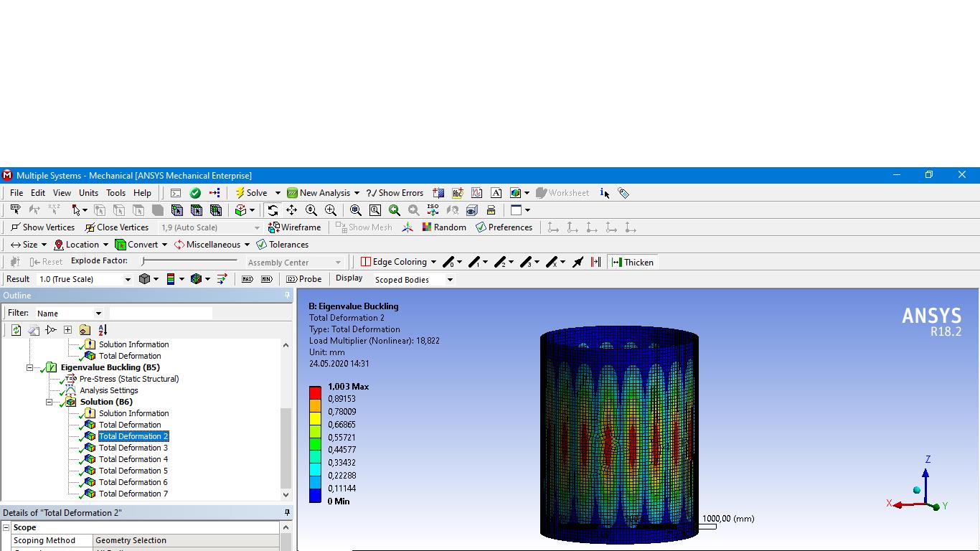
Task: Click the dark blue minimum legend color
Action: coord(315,495)
